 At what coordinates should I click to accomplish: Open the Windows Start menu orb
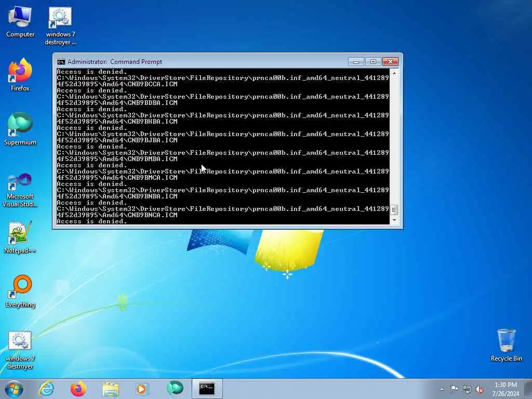(x=14, y=389)
